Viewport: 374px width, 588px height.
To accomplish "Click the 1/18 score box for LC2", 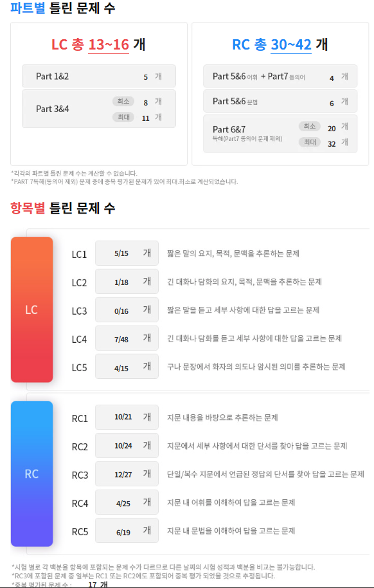I will [x=127, y=281].
